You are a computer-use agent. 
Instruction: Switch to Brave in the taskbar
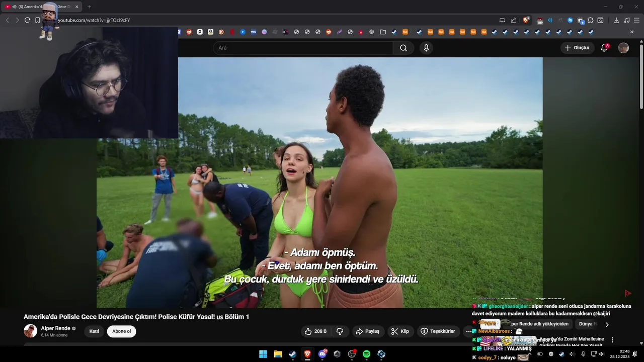307,354
